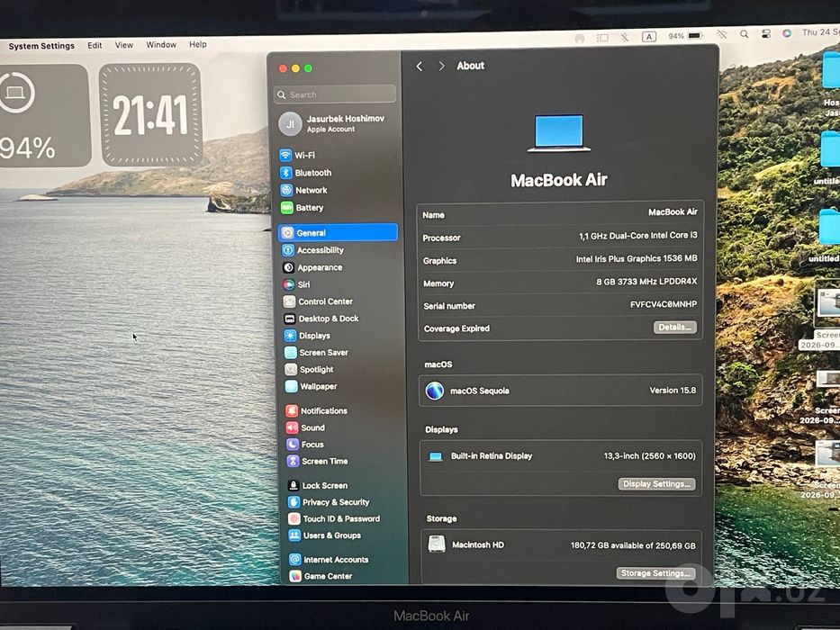
Task: Click the Details... coverage button
Action: (675, 328)
